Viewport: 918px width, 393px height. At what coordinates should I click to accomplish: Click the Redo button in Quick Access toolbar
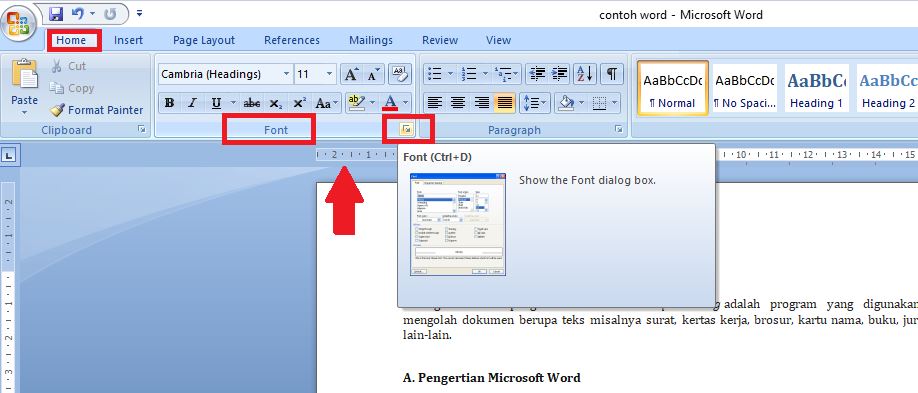pos(111,13)
